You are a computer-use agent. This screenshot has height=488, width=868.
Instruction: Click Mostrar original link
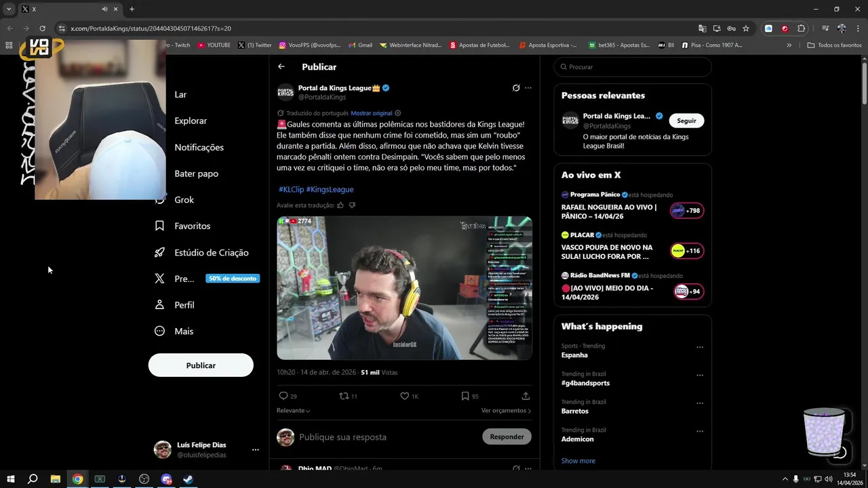(372, 113)
